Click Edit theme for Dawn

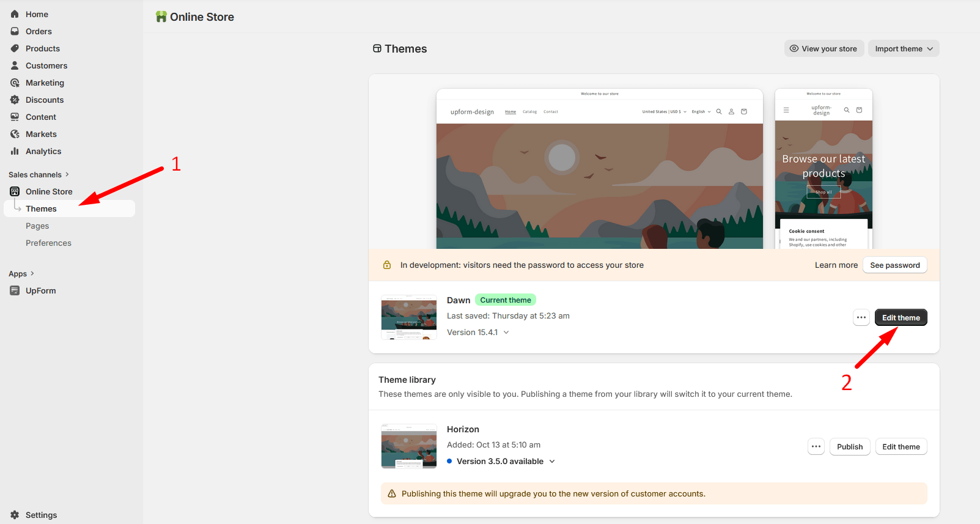click(x=901, y=317)
